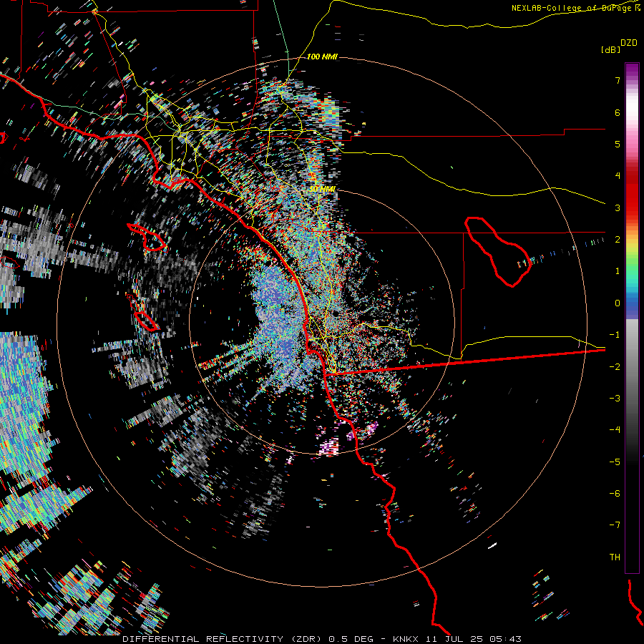Click the TH threshold label on the scale
Image resolution: width=644 pixels, height=644 pixels.
(x=615, y=557)
